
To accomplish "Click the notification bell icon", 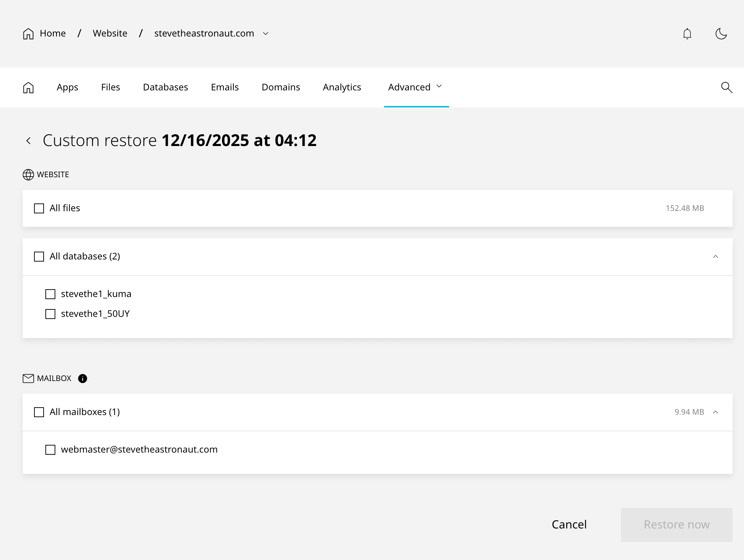I will pos(687,34).
